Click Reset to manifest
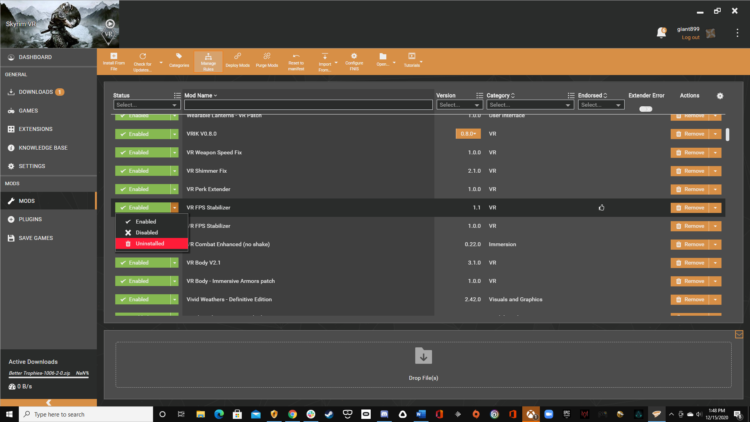Screen dimensions: 750x422 click(296, 62)
